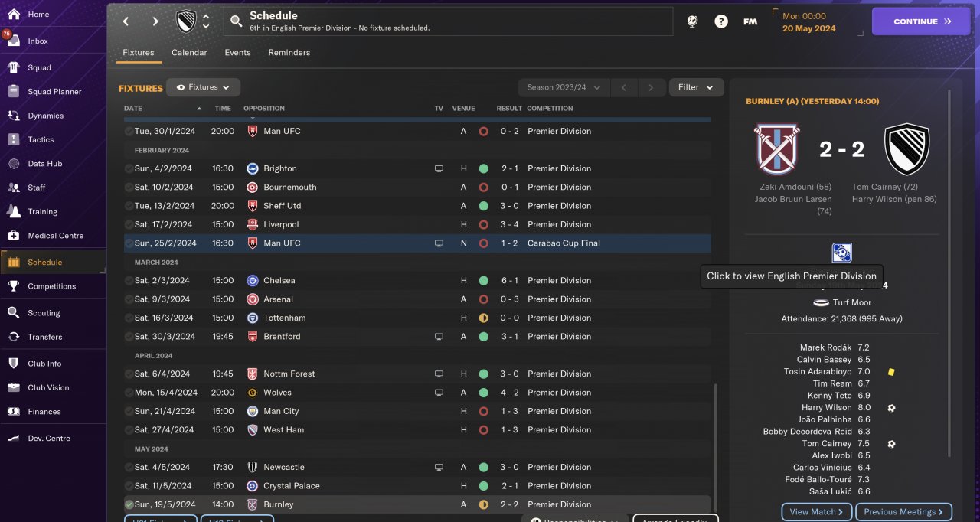Click the globe search icon in top bar
The image size is (980, 522).
tap(692, 21)
